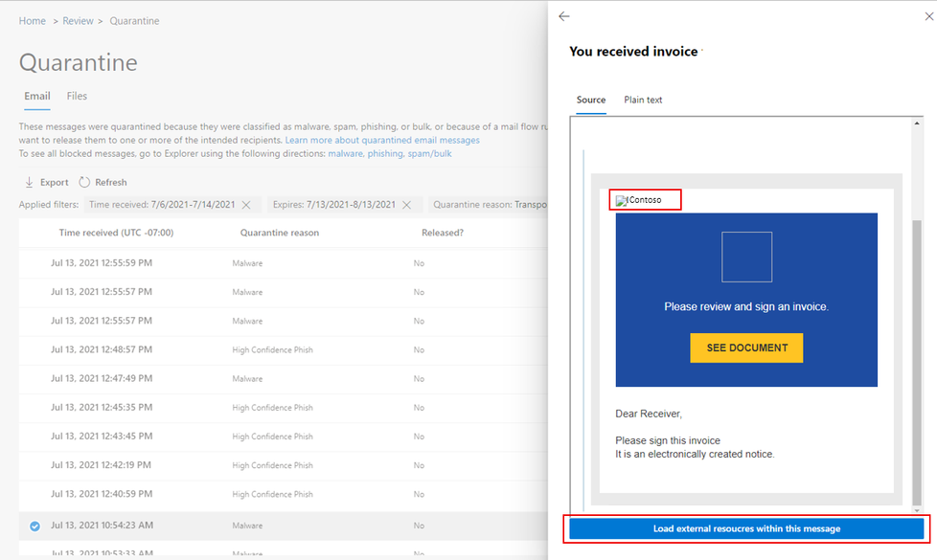937x560 pixels.
Task: Click the scroll-down arrow in the source viewer
Action: [916, 511]
